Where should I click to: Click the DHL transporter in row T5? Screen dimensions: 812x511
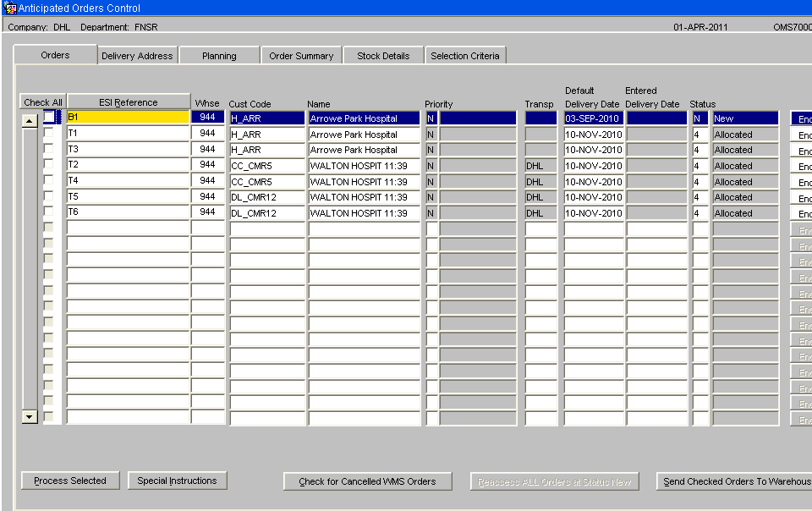[x=540, y=197]
